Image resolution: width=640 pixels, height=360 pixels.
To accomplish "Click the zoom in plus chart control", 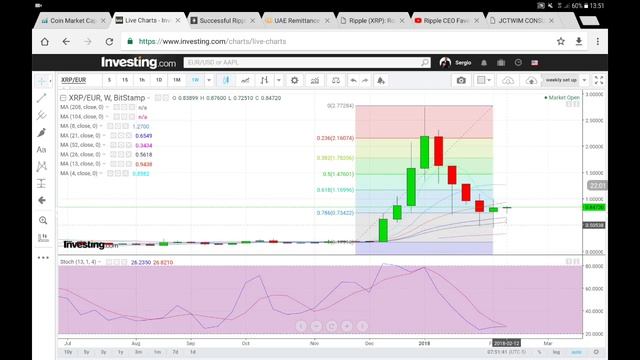I will point(347,326).
